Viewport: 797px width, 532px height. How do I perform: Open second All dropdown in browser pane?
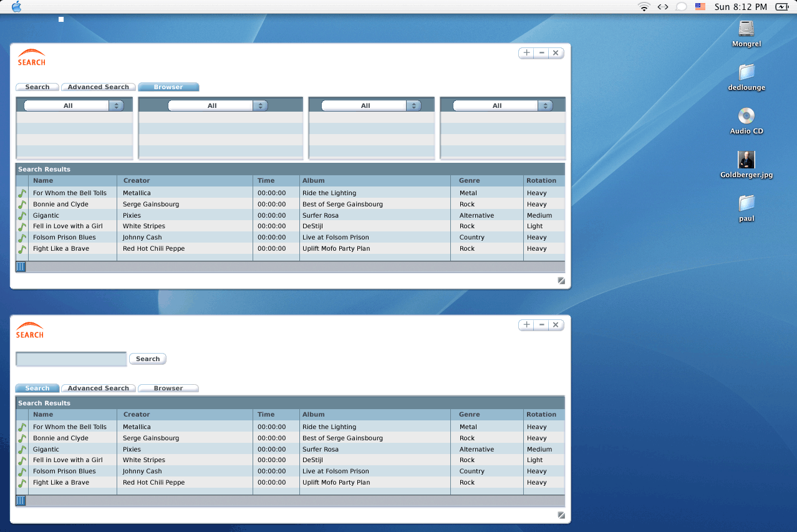tap(218, 106)
